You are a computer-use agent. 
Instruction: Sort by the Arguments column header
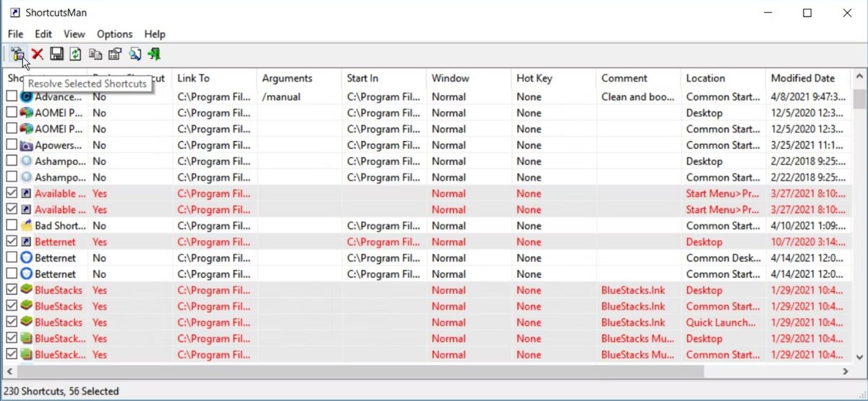(299, 78)
